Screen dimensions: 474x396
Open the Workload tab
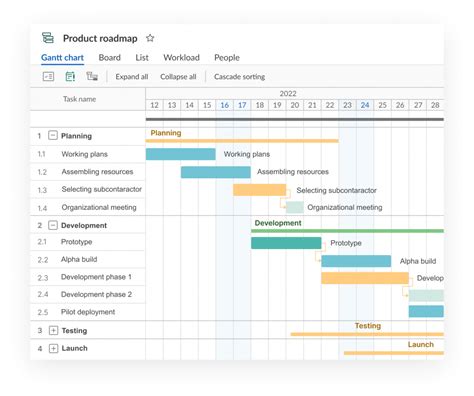(181, 58)
